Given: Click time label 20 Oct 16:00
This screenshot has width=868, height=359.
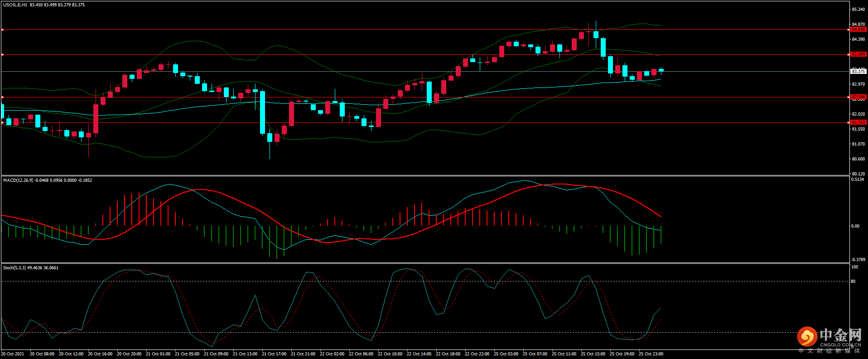Looking at the screenshot, I should [100, 354].
